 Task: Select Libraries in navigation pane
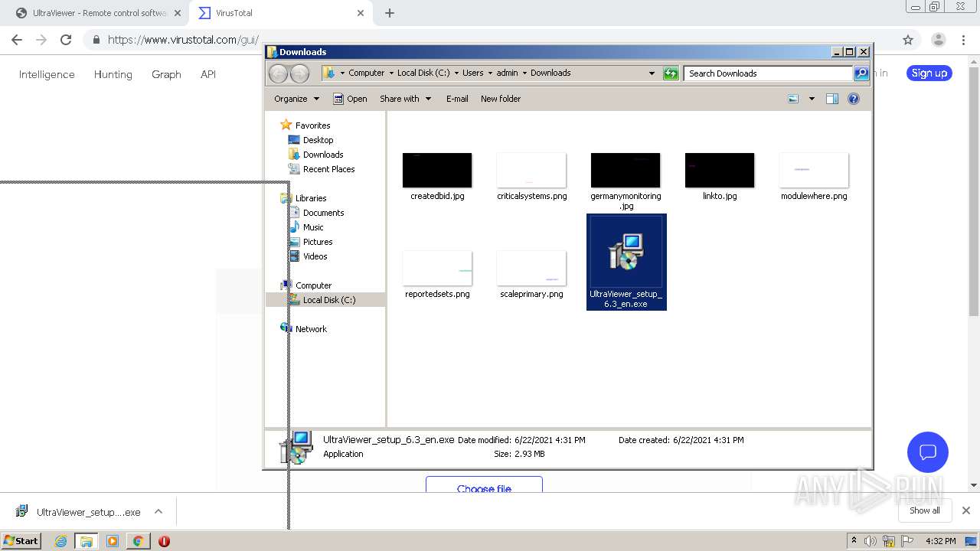click(311, 198)
